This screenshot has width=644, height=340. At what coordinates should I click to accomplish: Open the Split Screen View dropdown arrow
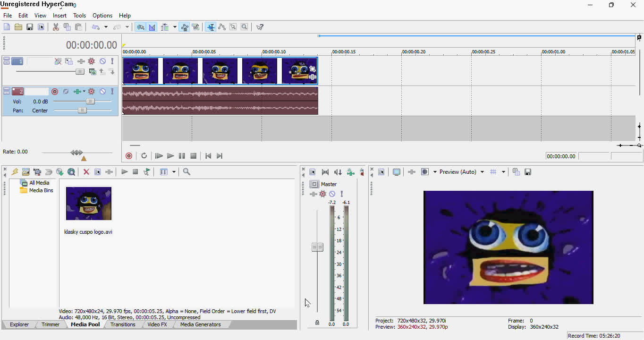[x=435, y=172]
